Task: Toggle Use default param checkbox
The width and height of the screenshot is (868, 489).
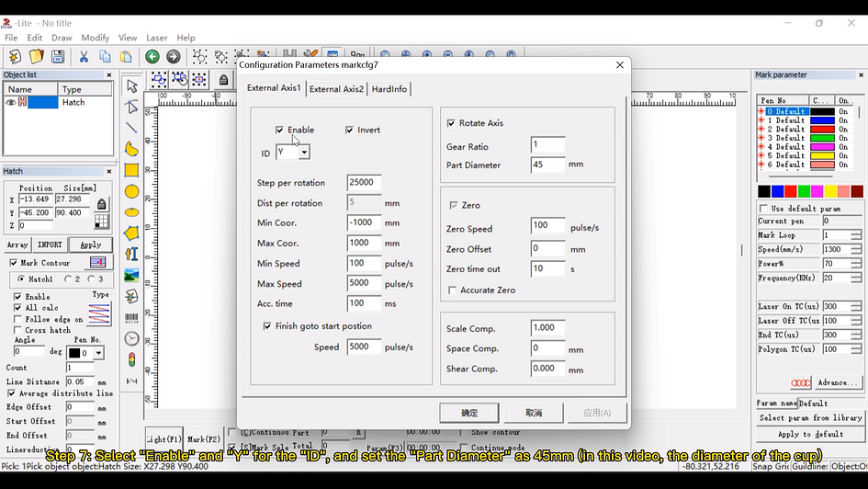Action: point(764,209)
